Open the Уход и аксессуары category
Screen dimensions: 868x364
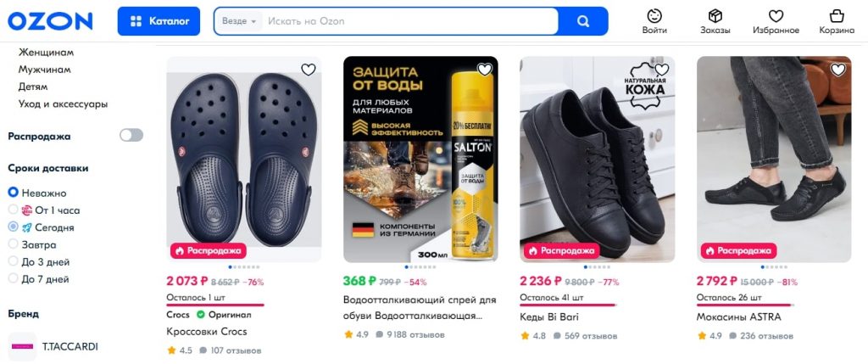tap(63, 104)
